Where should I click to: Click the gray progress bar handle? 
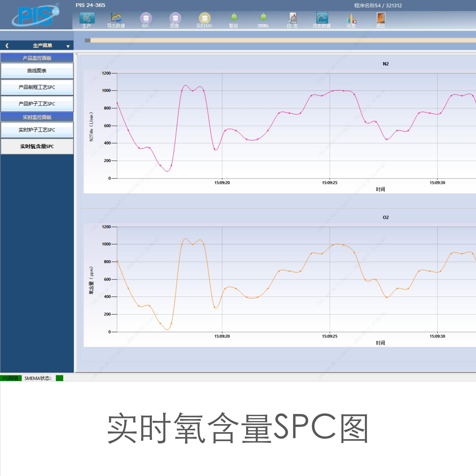click(x=87, y=40)
